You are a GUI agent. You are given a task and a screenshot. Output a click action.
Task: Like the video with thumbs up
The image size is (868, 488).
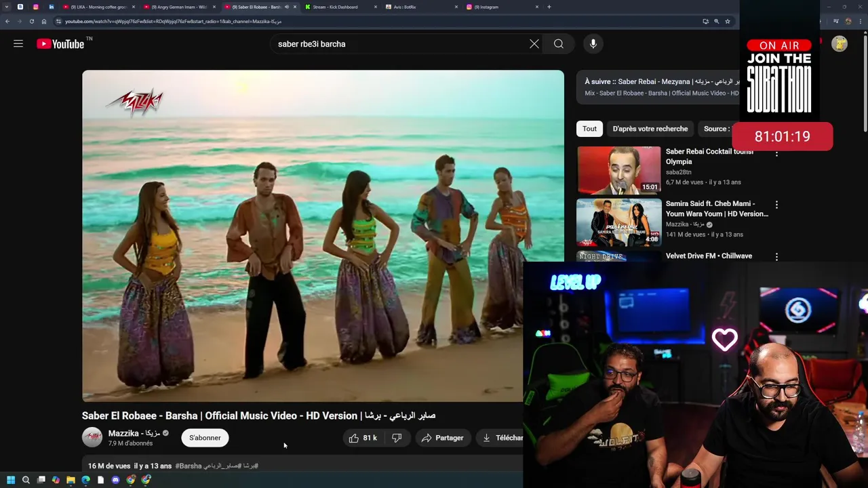[x=362, y=438]
